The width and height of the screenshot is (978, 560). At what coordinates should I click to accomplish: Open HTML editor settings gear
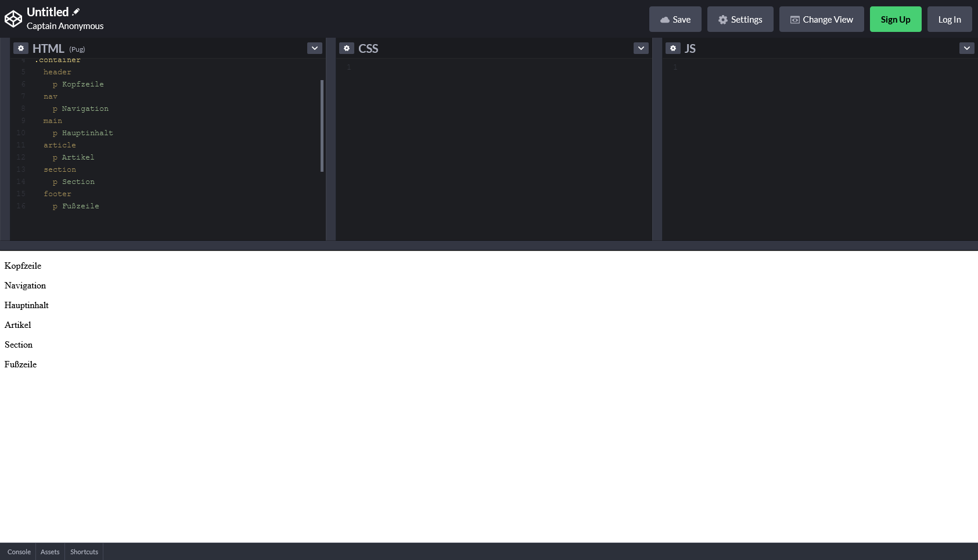click(x=21, y=48)
